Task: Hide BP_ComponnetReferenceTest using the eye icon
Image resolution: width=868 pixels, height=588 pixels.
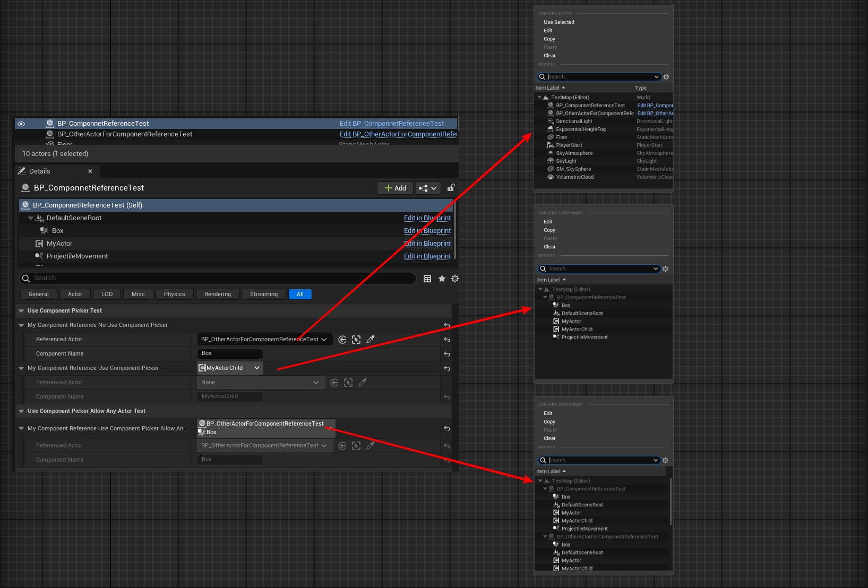Action: [x=21, y=123]
